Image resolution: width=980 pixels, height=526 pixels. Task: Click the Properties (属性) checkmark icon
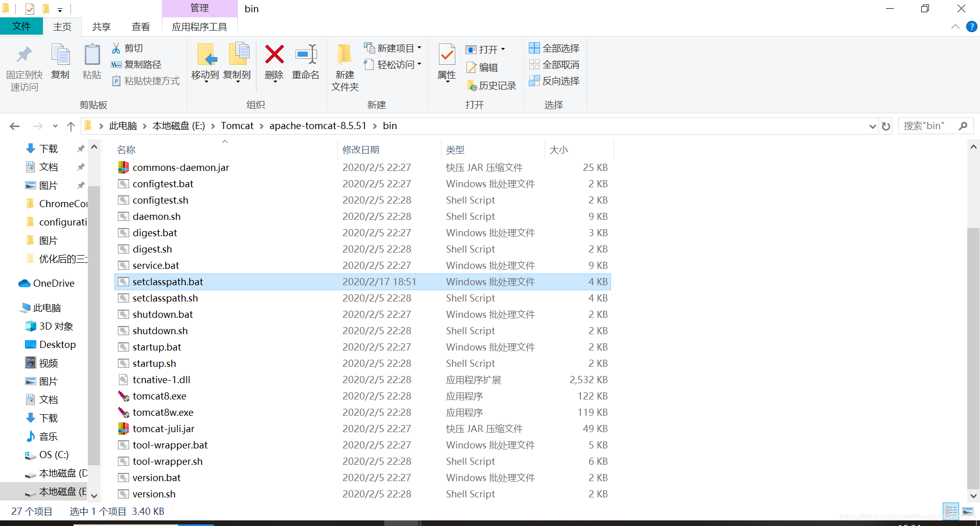[x=447, y=55]
